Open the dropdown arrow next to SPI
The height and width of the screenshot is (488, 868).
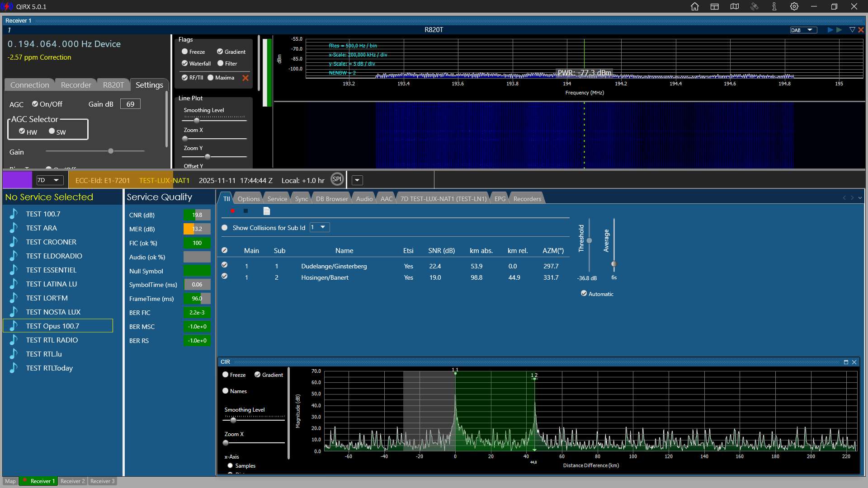tap(357, 180)
